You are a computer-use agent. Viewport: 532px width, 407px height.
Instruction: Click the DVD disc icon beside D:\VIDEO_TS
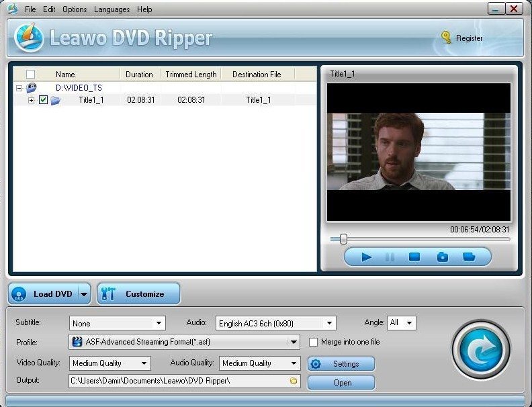click(x=31, y=88)
